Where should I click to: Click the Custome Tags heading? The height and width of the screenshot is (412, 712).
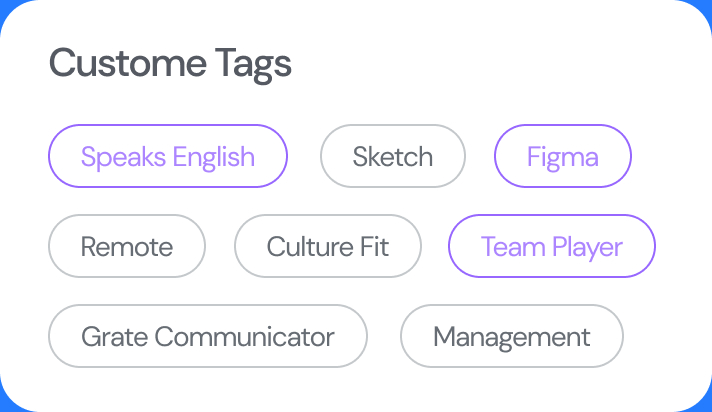pos(170,64)
